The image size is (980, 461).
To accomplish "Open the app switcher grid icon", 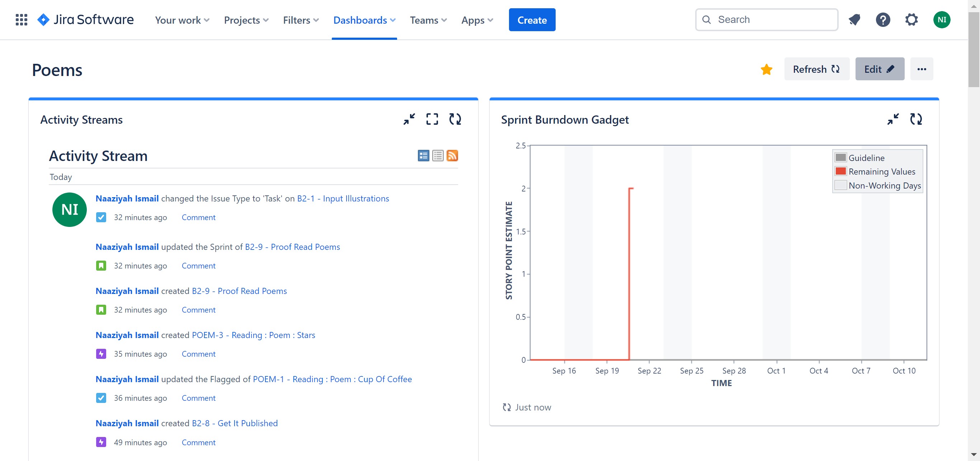I will 21,20.
